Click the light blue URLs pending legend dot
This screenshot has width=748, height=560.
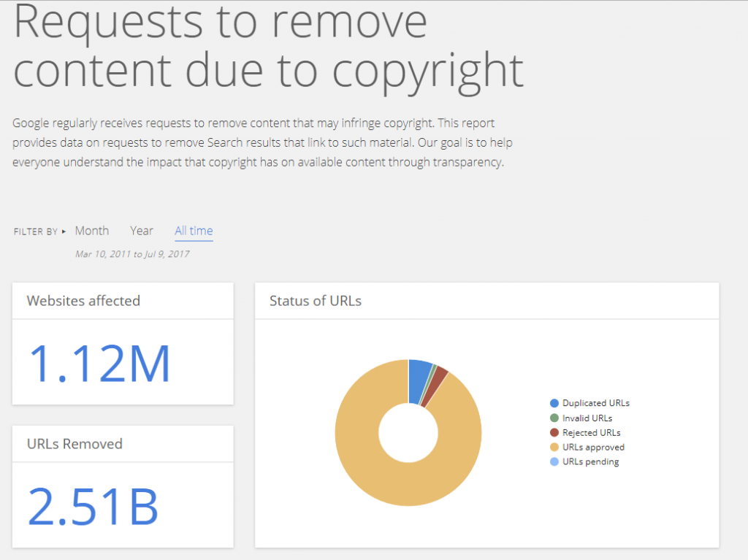pos(554,461)
